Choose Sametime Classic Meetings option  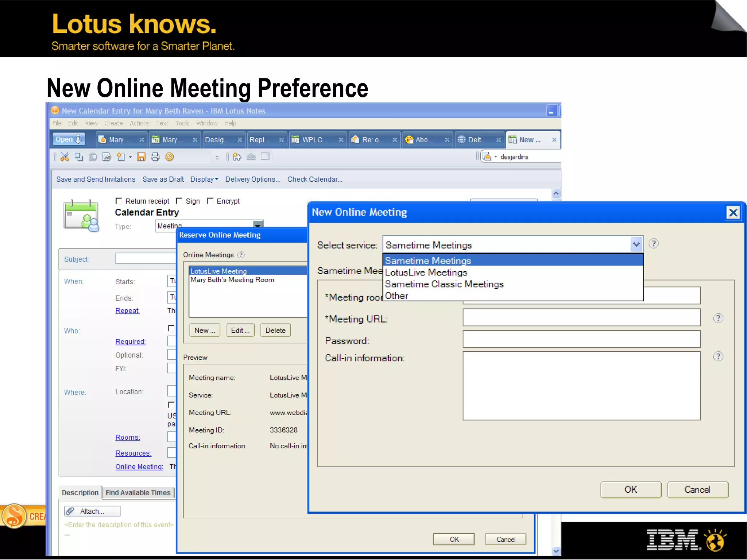[x=513, y=284]
